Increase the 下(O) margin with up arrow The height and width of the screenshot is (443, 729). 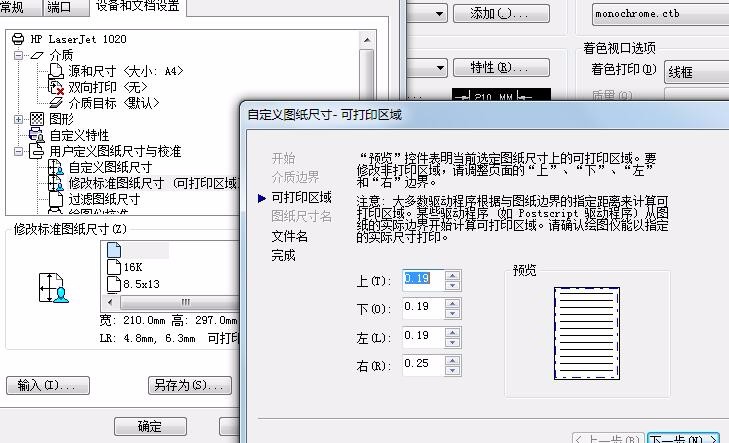pyautogui.click(x=452, y=304)
